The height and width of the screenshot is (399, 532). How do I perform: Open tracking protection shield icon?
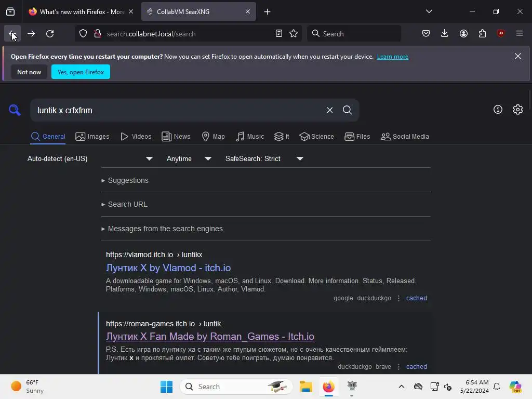pyautogui.click(x=83, y=34)
